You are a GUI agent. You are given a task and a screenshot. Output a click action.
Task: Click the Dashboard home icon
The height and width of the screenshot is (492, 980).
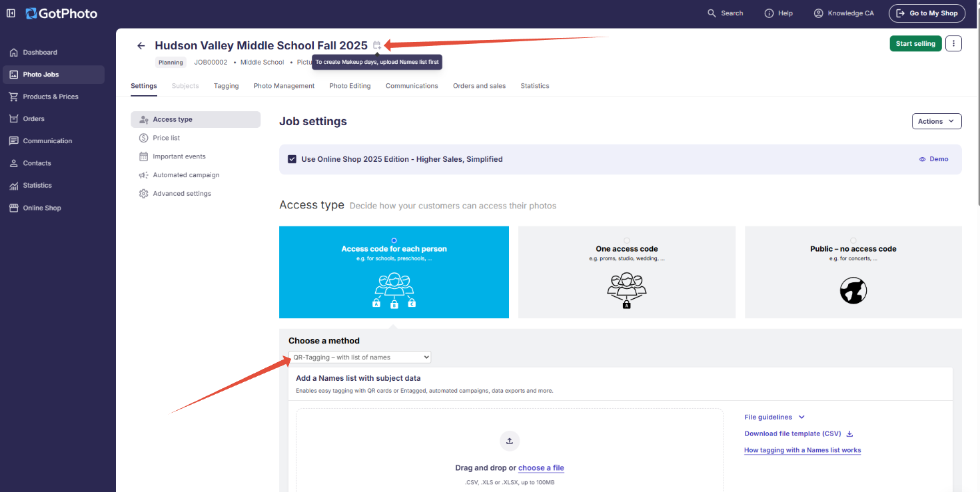point(13,53)
